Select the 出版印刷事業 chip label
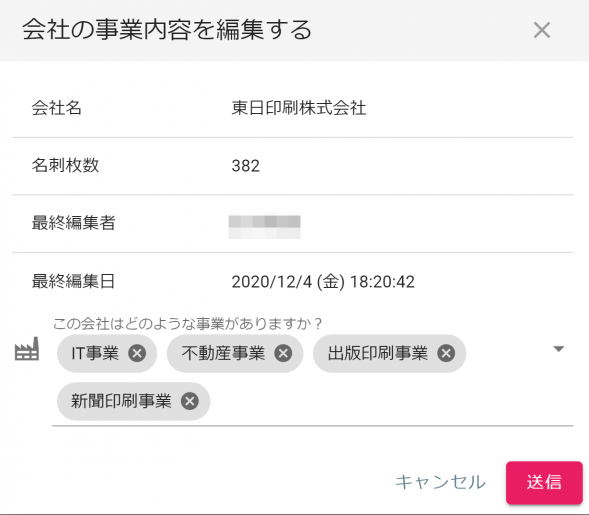 point(378,353)
